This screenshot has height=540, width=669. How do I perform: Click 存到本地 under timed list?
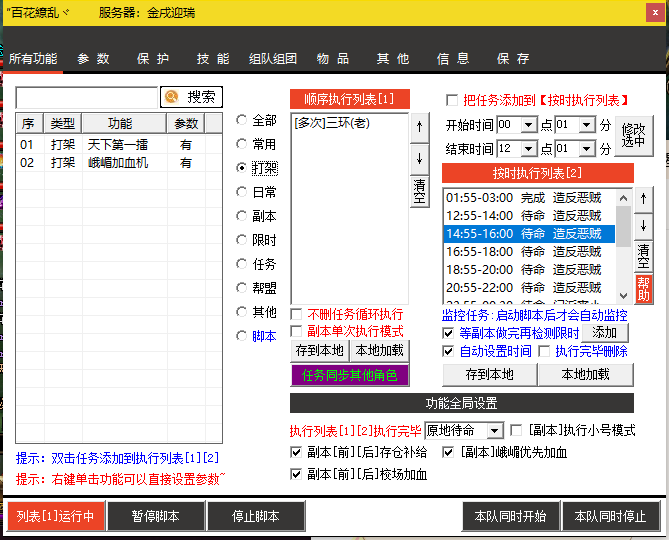pyautogui.click(x=489, y=375)
